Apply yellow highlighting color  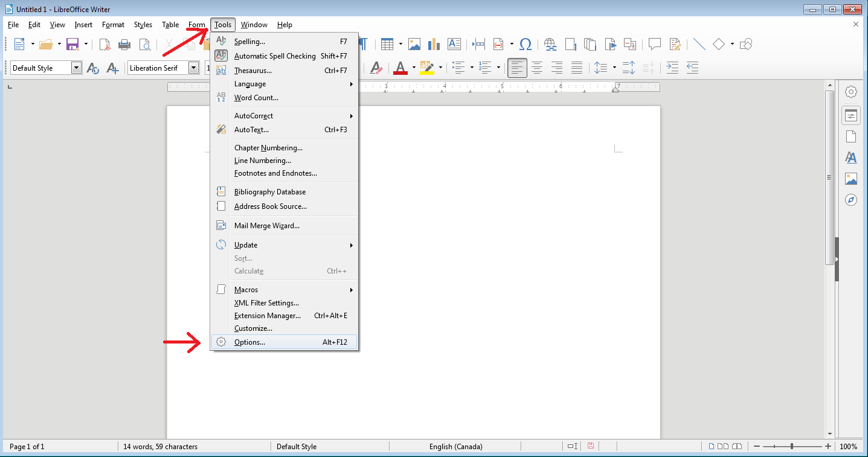[427, 68]
